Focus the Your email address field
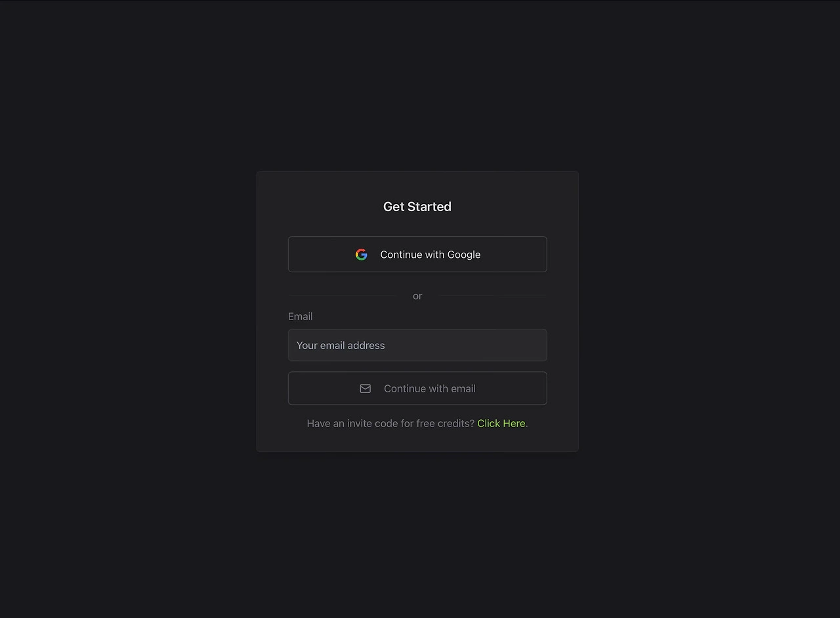 click(x=417, y=345)
